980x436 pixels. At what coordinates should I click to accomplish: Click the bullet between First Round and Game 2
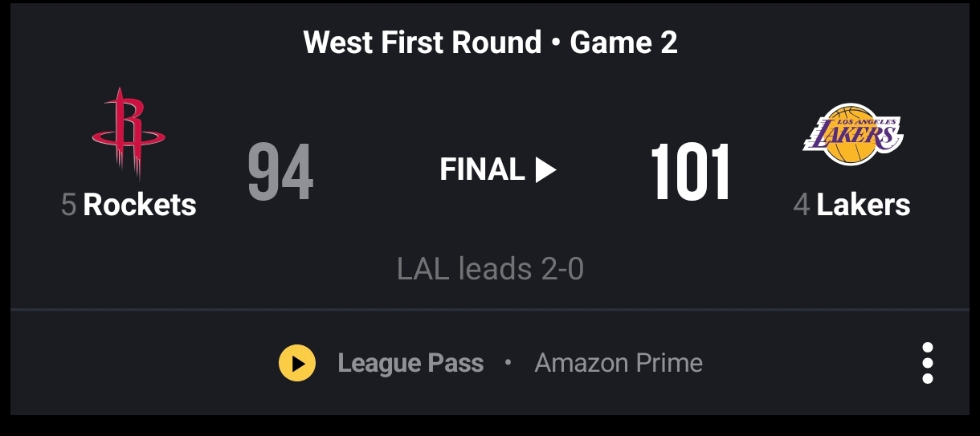point(556,43)
